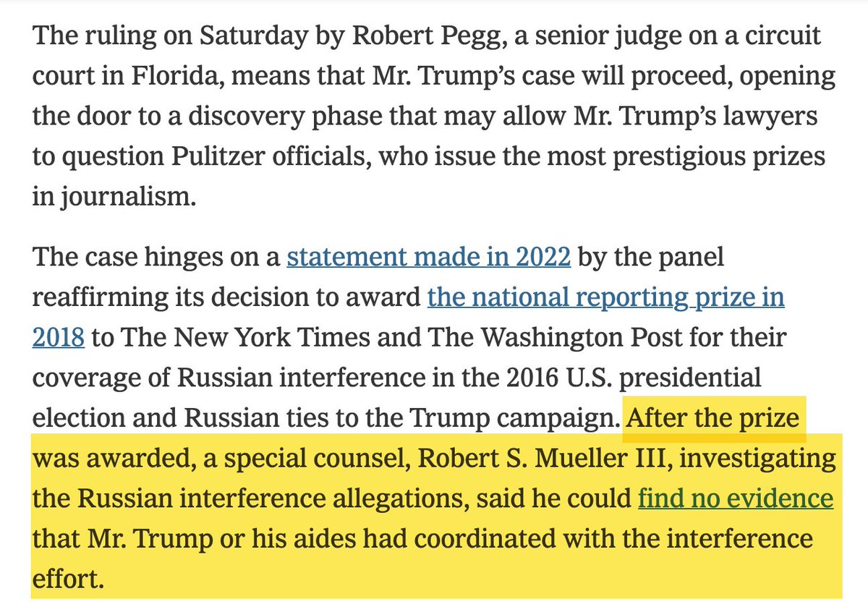Follow the "national reporting prize in" link
Image resolution: width=868 pixels, height=604 pixels.
pos(606,297)
